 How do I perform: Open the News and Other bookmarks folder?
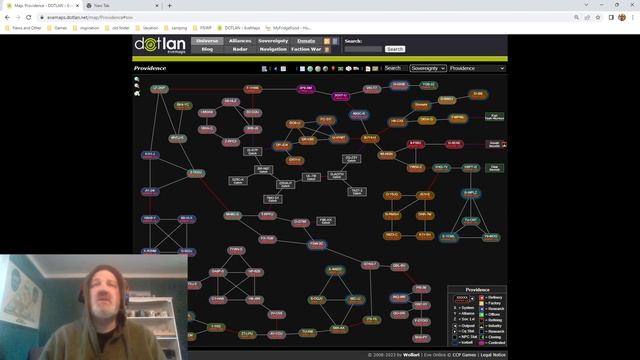point(23,28)
